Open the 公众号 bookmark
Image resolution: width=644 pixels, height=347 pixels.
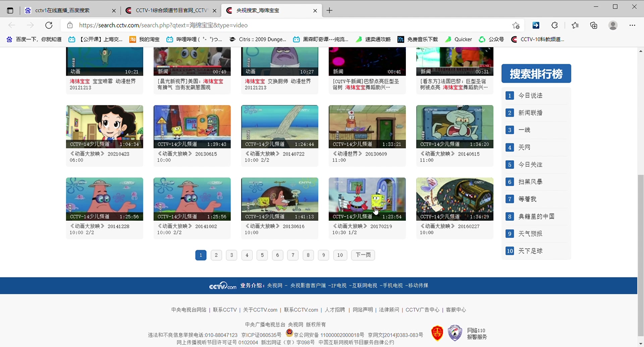click(x=491, y=39)
